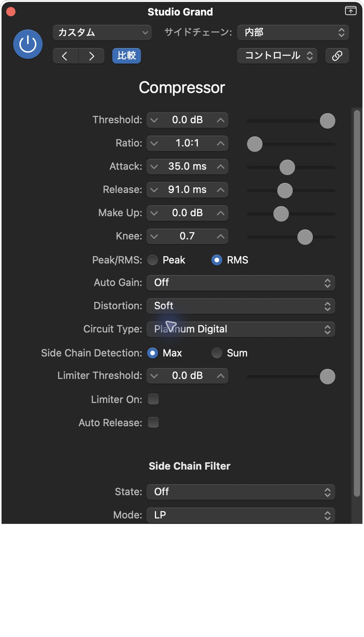Decrease Threshold with down arrow
The height and width of the screenshot is (637, 364).
(154, 120)
